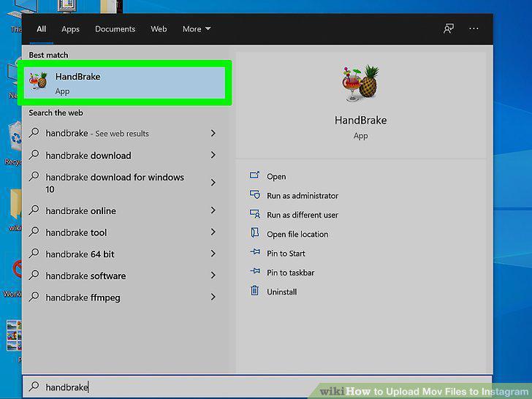Screen dimensions: 532x399
Task: Click Open action for HandBrake
Action: click(x=276, y=176)
